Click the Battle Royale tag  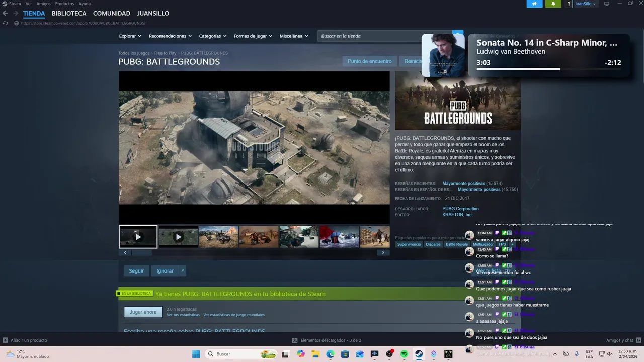tap(457, 244)
